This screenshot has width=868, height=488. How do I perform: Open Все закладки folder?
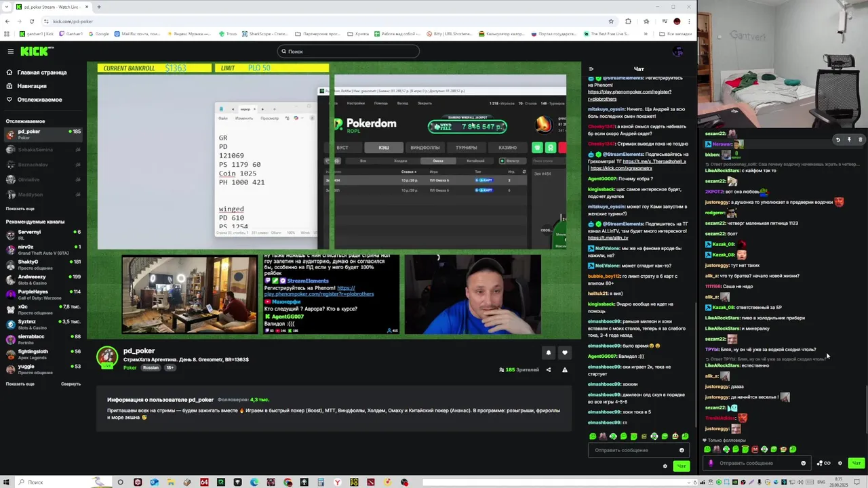click(x=675, y=34)
